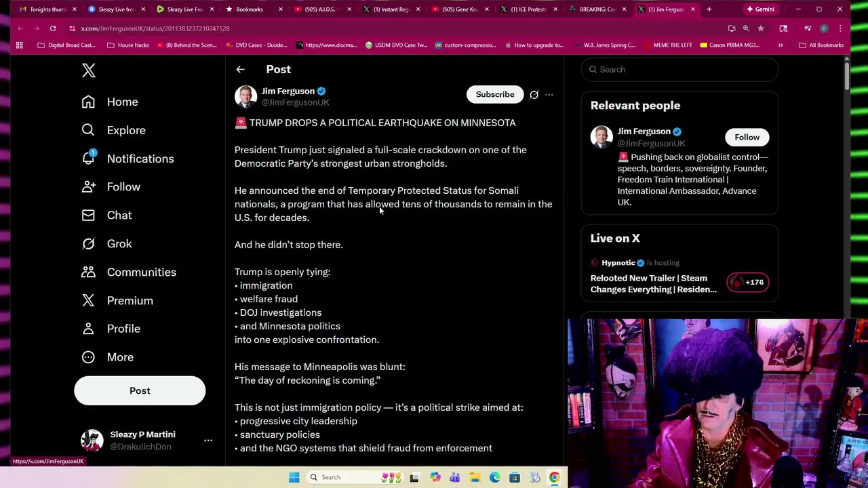Click the X search field
Screen dimensions: 868x488
[679, 69]
